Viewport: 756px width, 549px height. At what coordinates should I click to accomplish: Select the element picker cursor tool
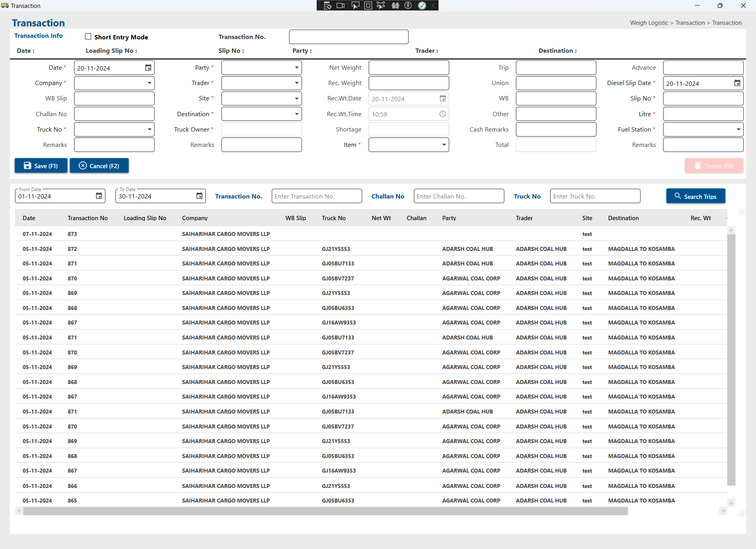coord(356,6)
